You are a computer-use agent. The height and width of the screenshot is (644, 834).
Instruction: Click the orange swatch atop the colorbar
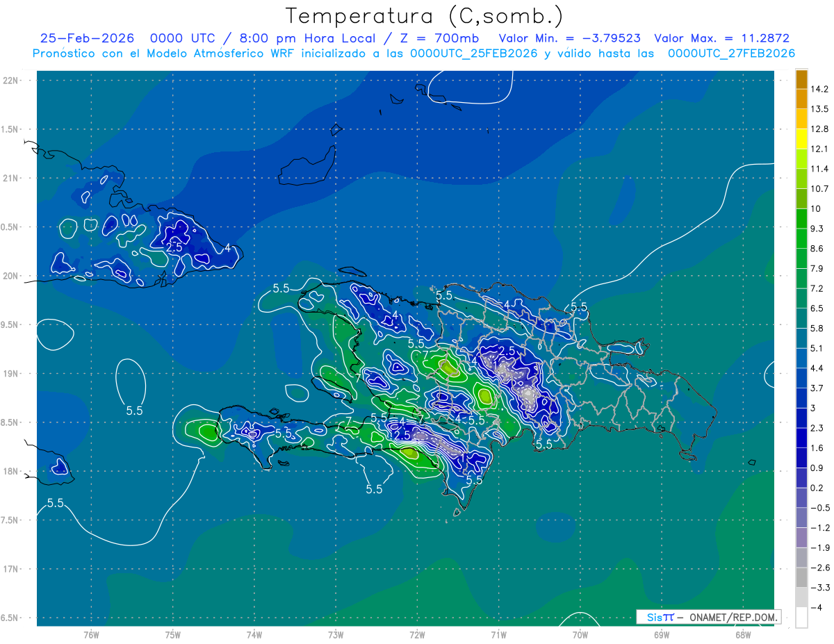pos(801,79)
